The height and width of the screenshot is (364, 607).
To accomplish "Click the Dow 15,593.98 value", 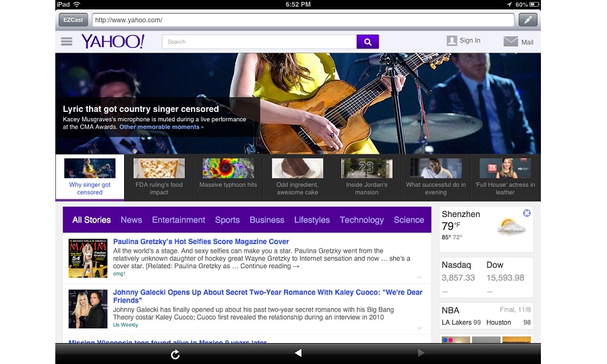I will 505,278.
